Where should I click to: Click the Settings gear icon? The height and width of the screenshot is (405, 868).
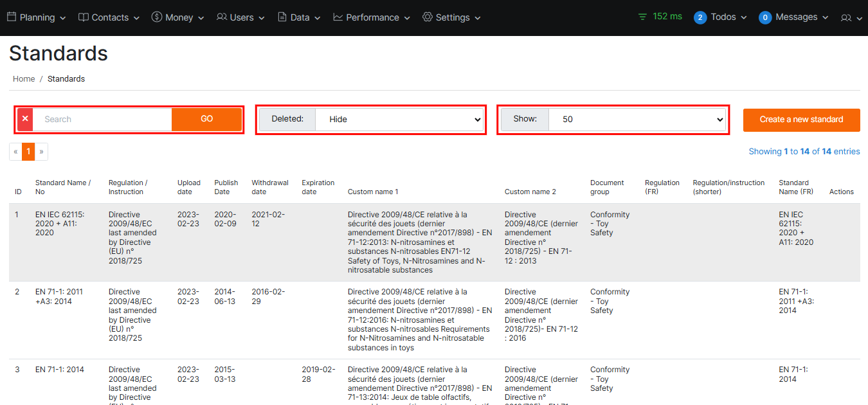428,17
